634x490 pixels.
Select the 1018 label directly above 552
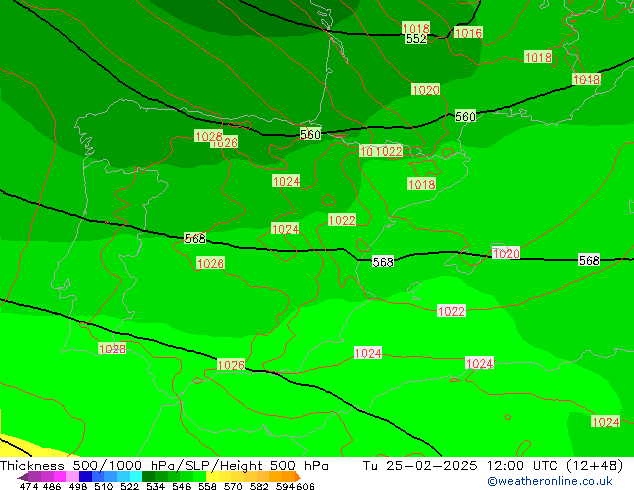coord(416,28)
